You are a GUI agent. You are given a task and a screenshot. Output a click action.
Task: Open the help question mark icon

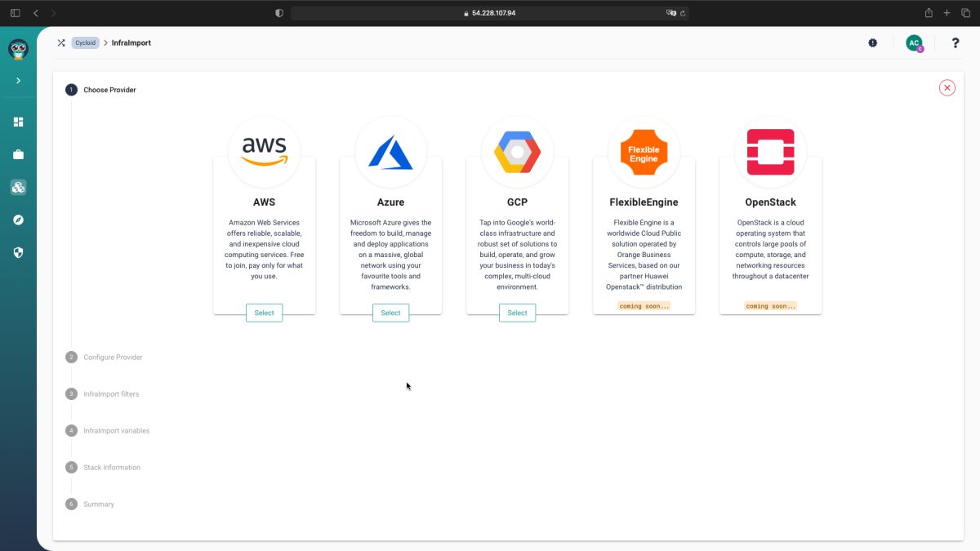[955, 42]
